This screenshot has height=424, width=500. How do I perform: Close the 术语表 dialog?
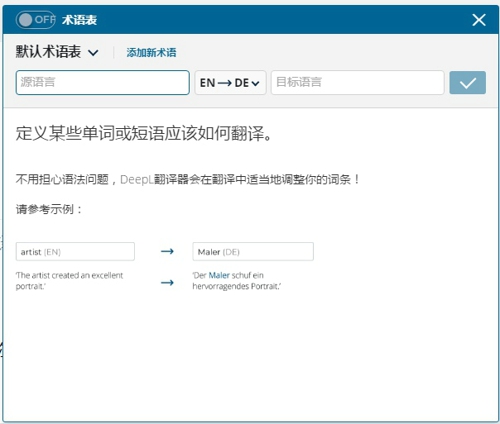click(479, 20)
